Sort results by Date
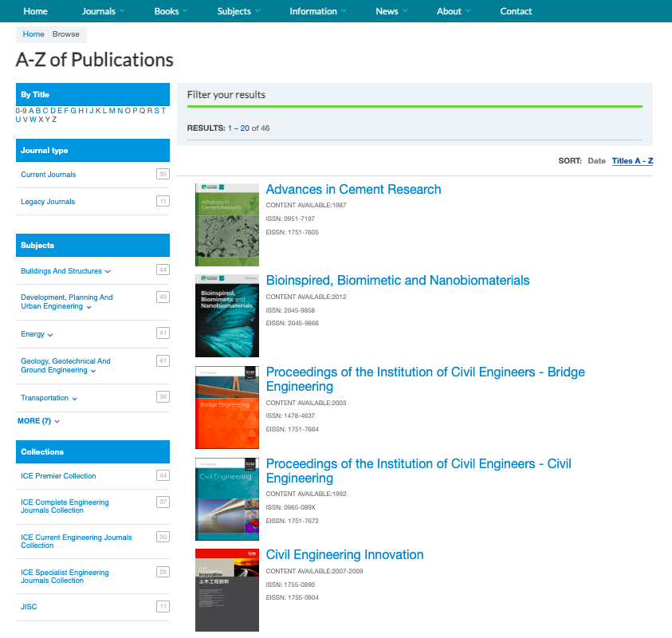 pos(596,161)
